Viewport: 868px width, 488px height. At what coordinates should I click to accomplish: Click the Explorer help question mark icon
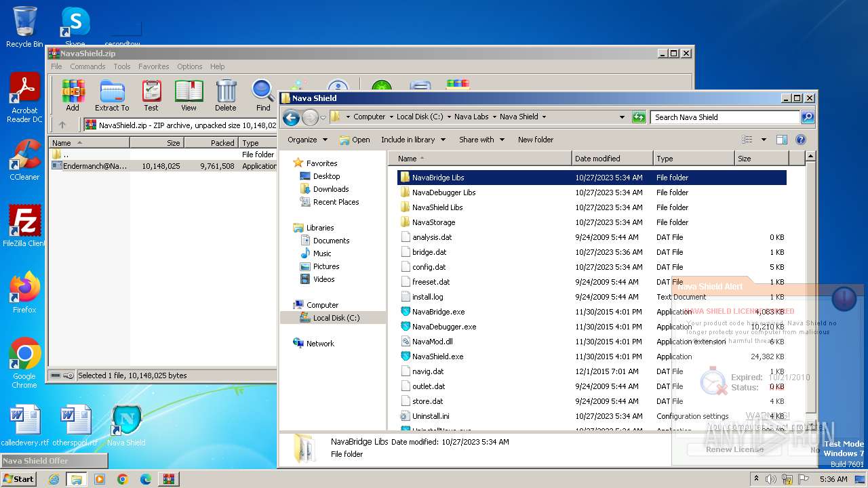click(x=801, y=140)
